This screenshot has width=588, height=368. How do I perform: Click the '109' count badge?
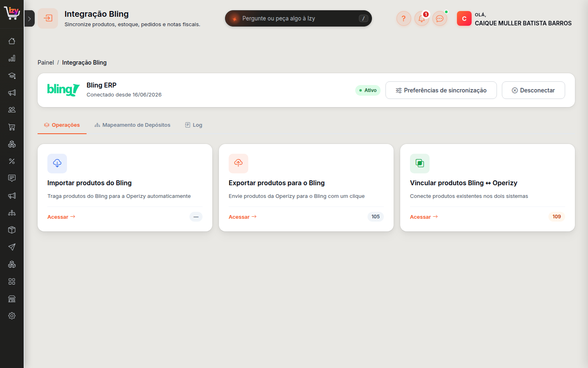(x=557, y=217)
